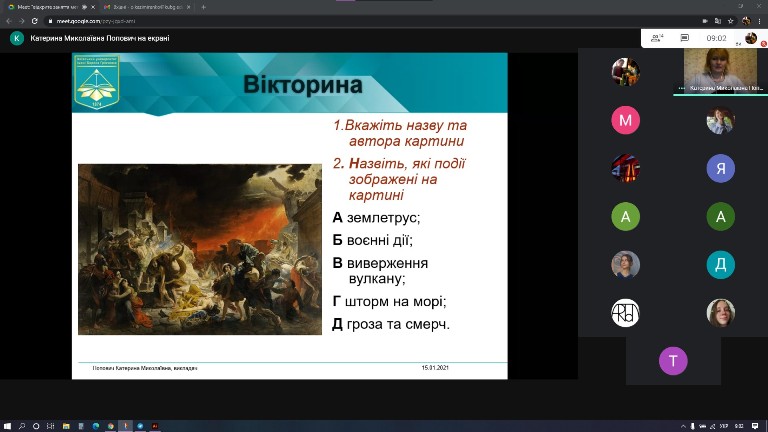Click answer option А землетрус
The image size is (768, 432).
(x=376, y=217)
